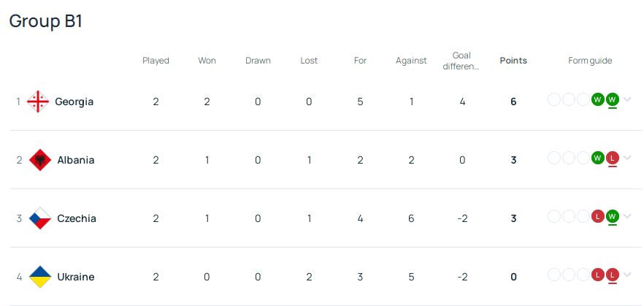The image size is (644, 306).
Task: Click Albania's green W form badge
Action: 597,158
